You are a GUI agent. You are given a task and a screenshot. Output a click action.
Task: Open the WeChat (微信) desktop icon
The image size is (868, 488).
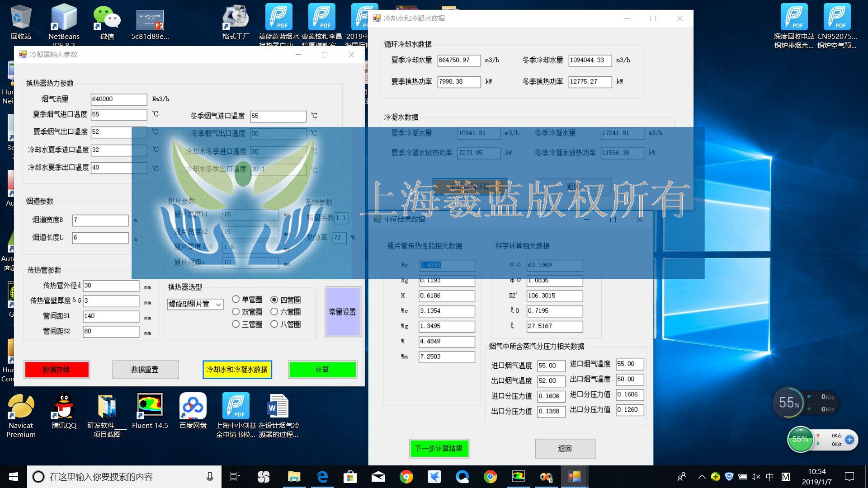(107, 22)
